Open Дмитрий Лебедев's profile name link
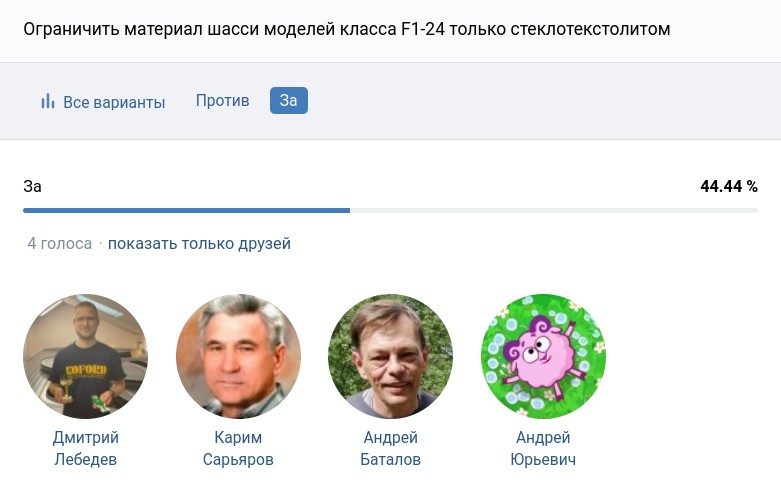The image size is (781, 486). click(85, 449)
